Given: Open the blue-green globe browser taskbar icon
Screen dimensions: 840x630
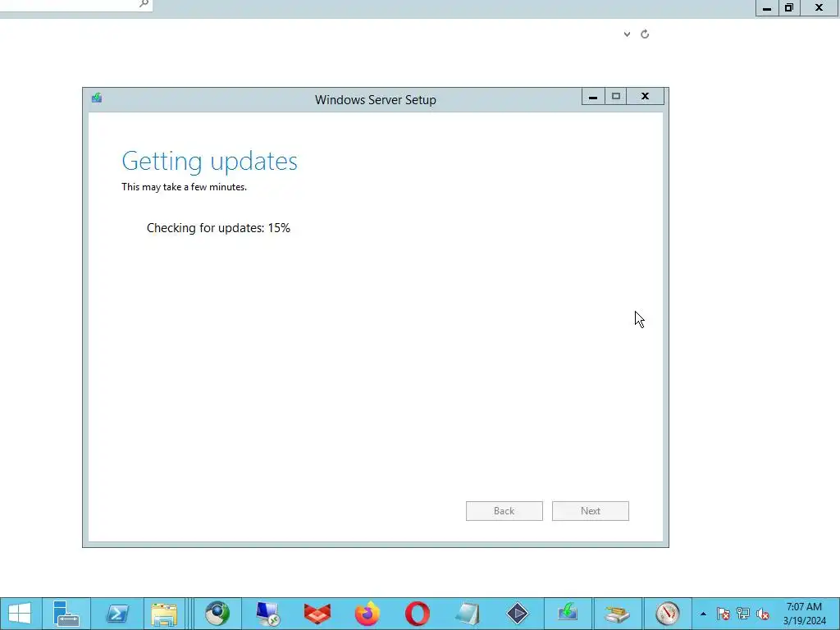Looking at the screenshot, I should click(217, 614).
